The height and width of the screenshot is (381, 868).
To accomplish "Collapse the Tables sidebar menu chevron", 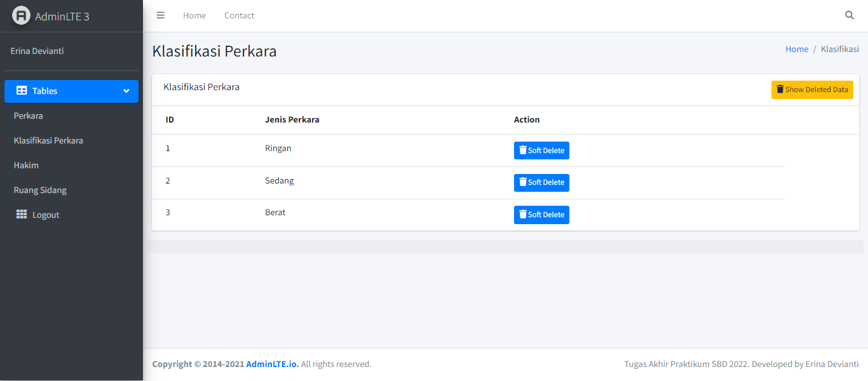I will (x=126, y=90).
